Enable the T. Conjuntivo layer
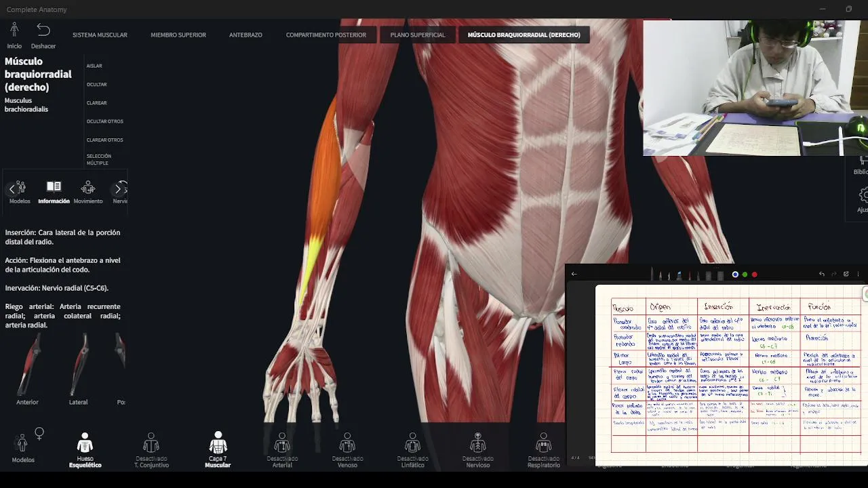Image resolution: width=868 pixels, height=488 pixels. tap(151, 443)
